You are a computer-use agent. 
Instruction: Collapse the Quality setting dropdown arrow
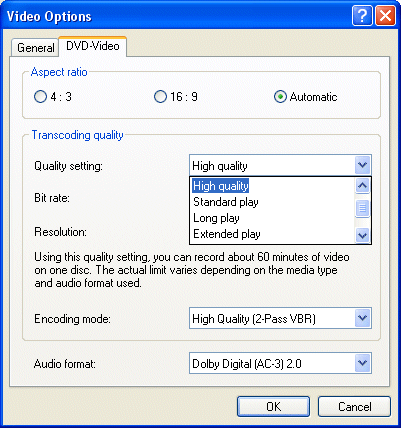(x=362, y=165)
